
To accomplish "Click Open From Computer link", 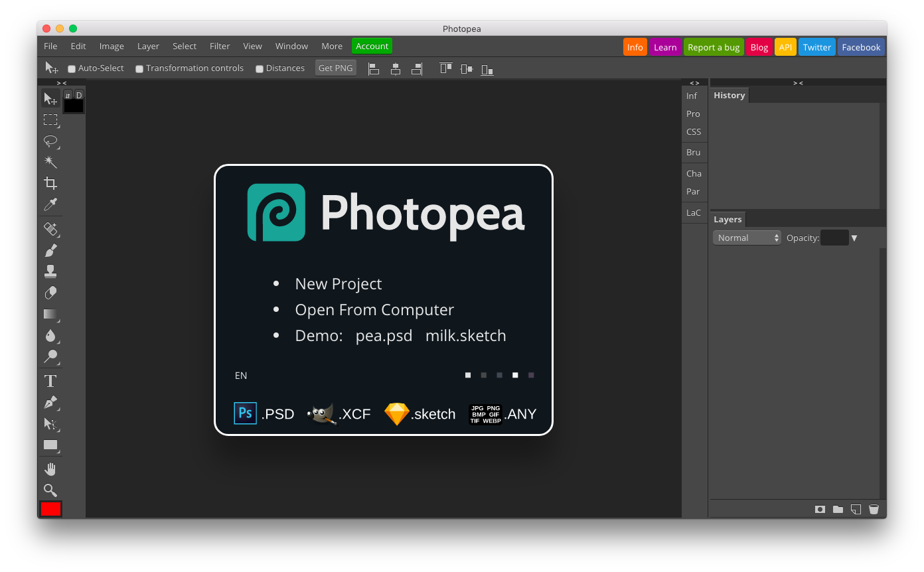I will point(374,310).
